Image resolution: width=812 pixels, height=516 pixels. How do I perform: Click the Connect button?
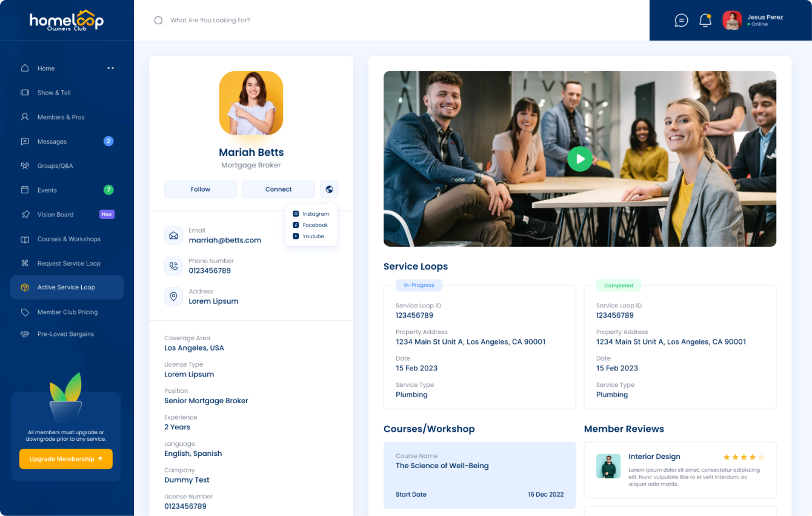pyautogui.click(x=279, y=189)
